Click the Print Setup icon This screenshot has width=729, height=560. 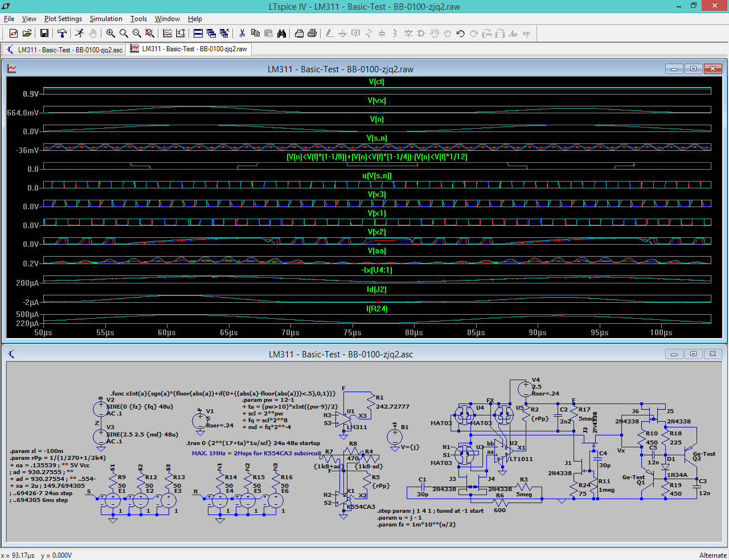point(299,34)
